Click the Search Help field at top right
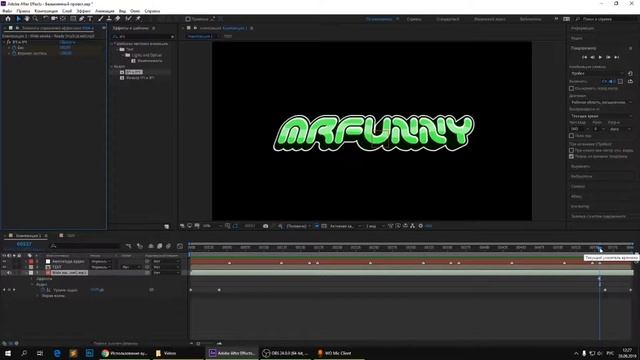Image resolution: width=640 pixels, height=360 pixels. coord(605,19)
